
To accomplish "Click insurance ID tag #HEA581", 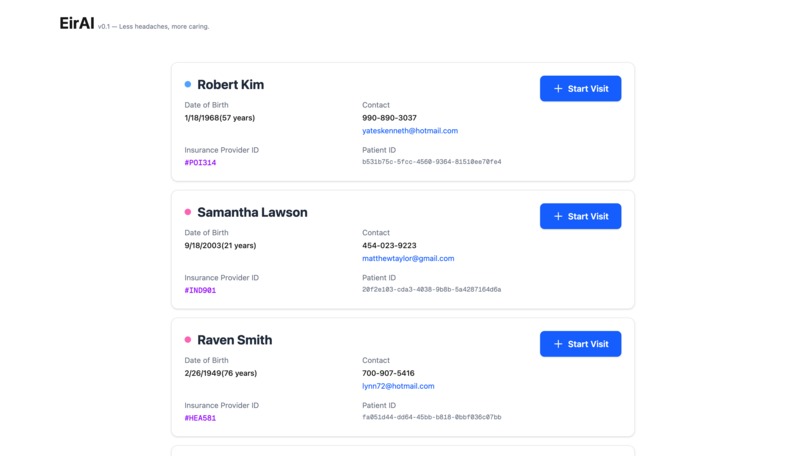I will pos(200,418).
